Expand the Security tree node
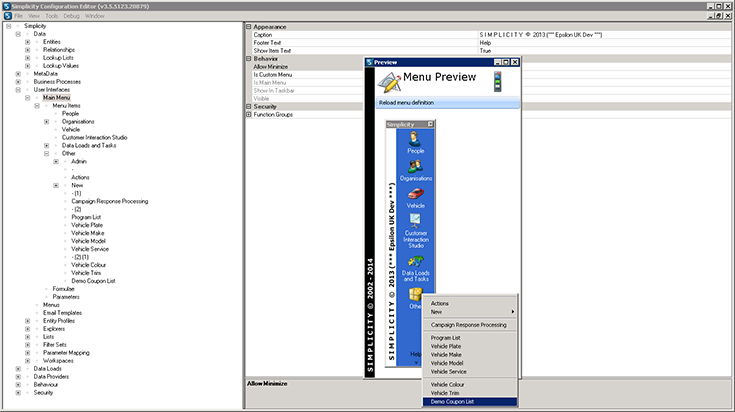 pyautogui.click(x=18, y=392)
